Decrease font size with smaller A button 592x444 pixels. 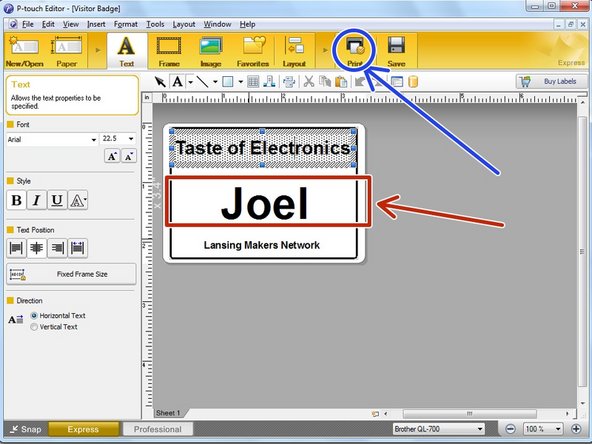pos(128,156)
